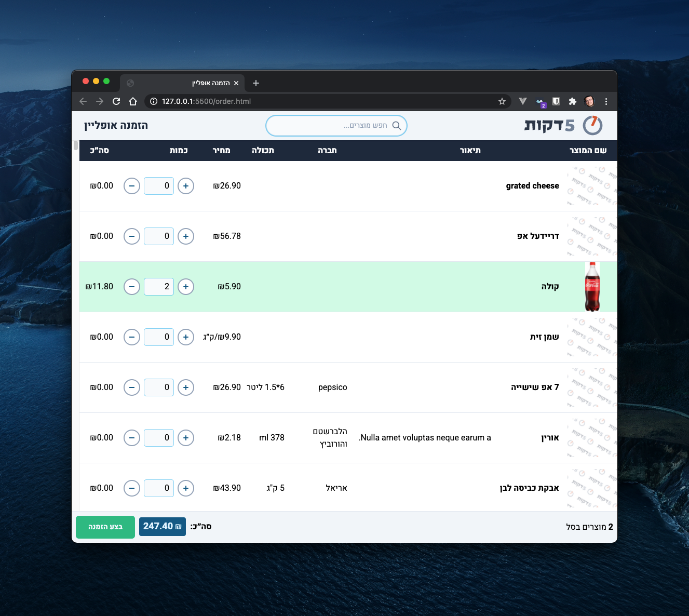This screenshot has width=689, height=616.
Task: Decrease quantity of קולה with minus button
Action: pos(132,287)
